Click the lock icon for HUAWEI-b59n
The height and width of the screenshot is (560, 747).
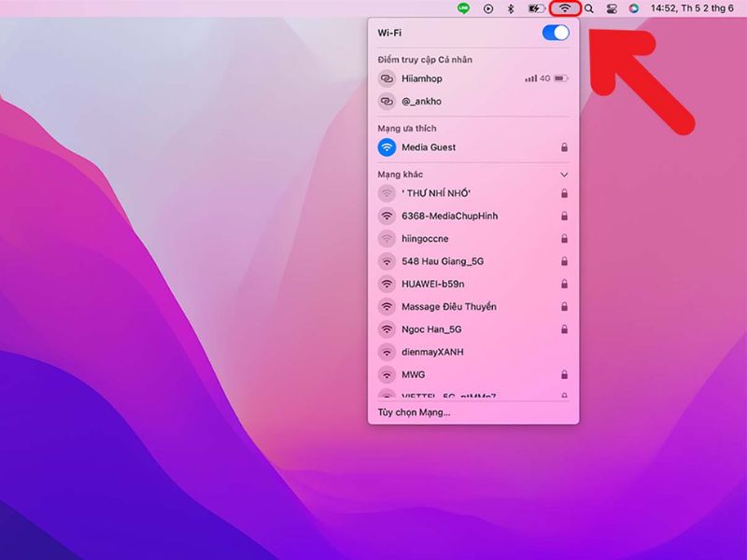tap(565, 284)
